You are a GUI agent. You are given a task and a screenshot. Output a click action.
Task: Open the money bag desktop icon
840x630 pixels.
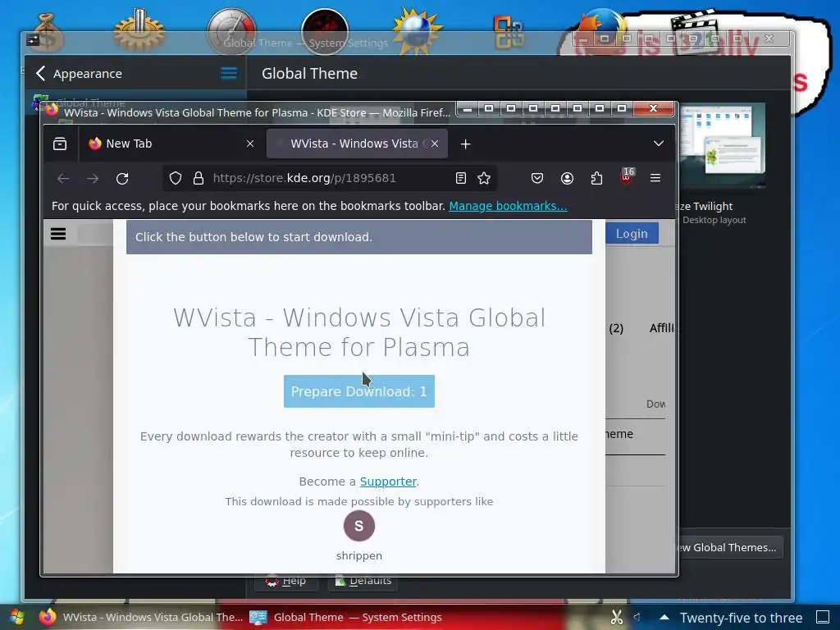pyautogui.click(x=47, y=33)
